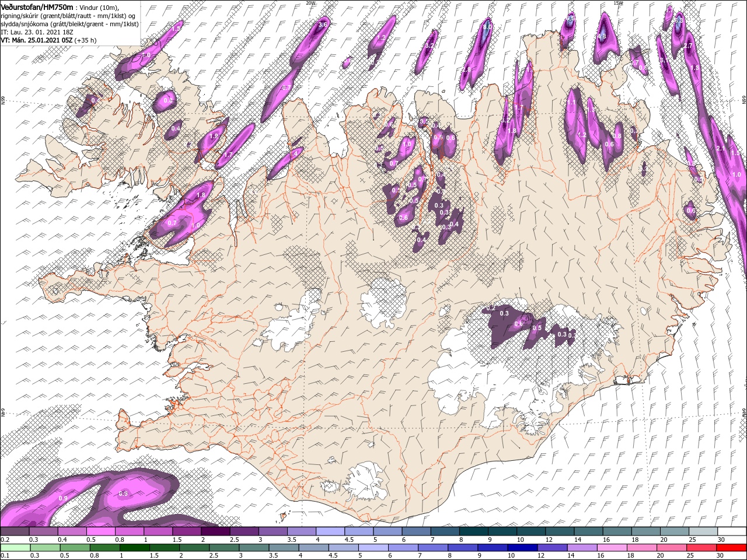Pick the red bottom-row swatch after 30
Image resolution: width=747 pixels, height=560 pixels.
point(732,548)
